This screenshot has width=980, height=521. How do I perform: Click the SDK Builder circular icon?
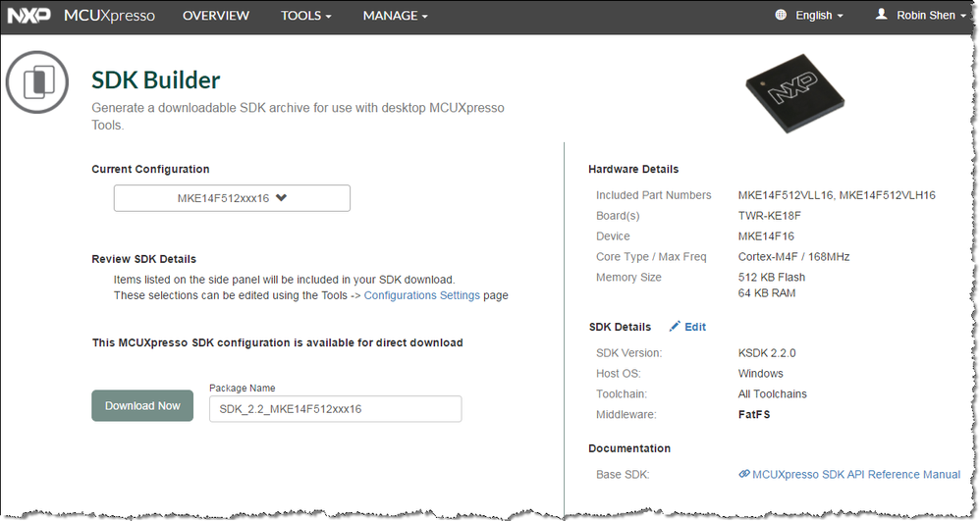coord(37,82)
